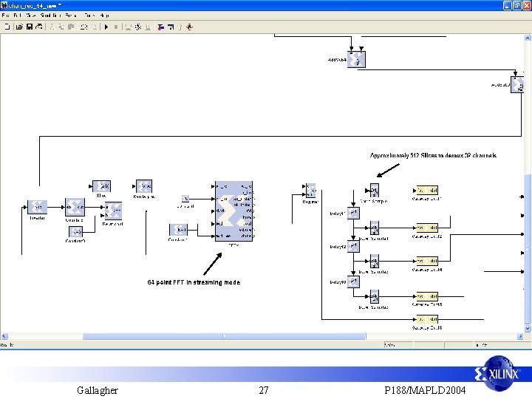The width and height of the screenshot is (532, 399).
Task: Click the Open file folder icon
Action: click(19, 27)
